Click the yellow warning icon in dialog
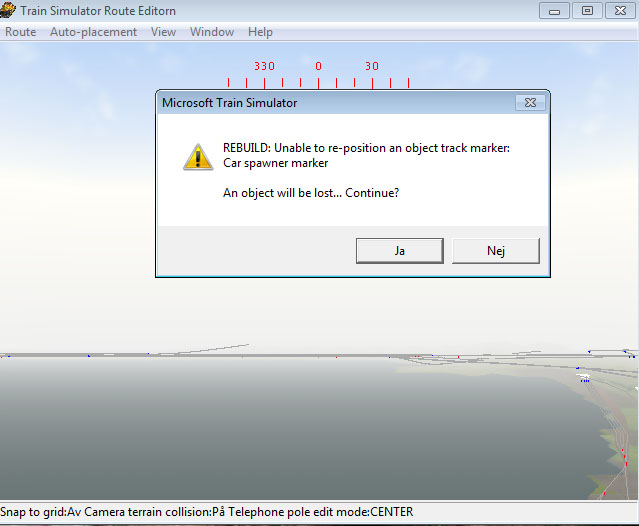639x526 pixels. click(198, 157)
